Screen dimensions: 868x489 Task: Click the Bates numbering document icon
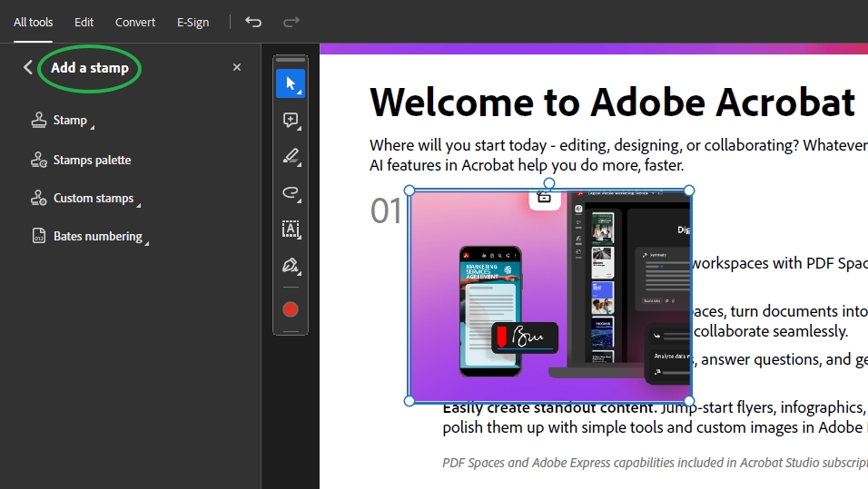(x=39, y=236)
